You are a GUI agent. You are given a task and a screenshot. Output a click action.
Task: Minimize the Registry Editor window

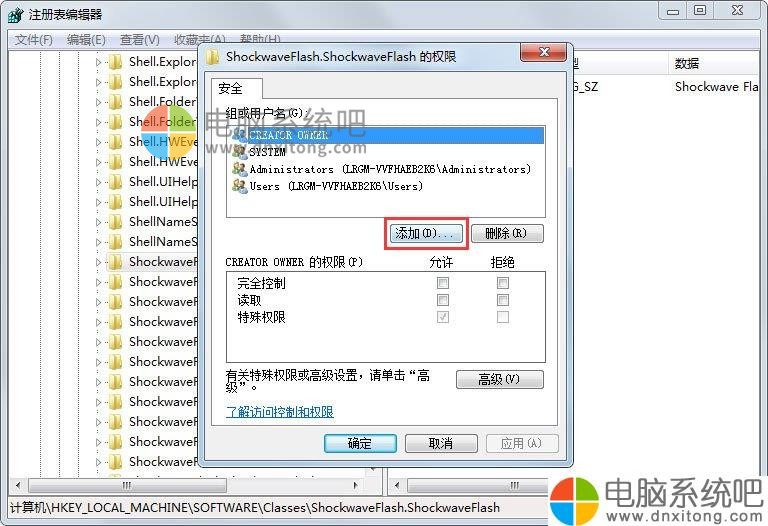tap(673, 11)
